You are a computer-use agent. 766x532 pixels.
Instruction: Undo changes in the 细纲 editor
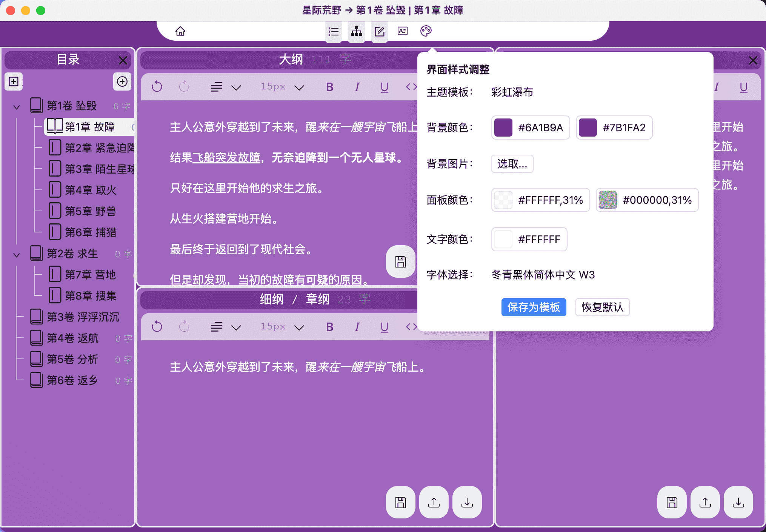[157, 326]
